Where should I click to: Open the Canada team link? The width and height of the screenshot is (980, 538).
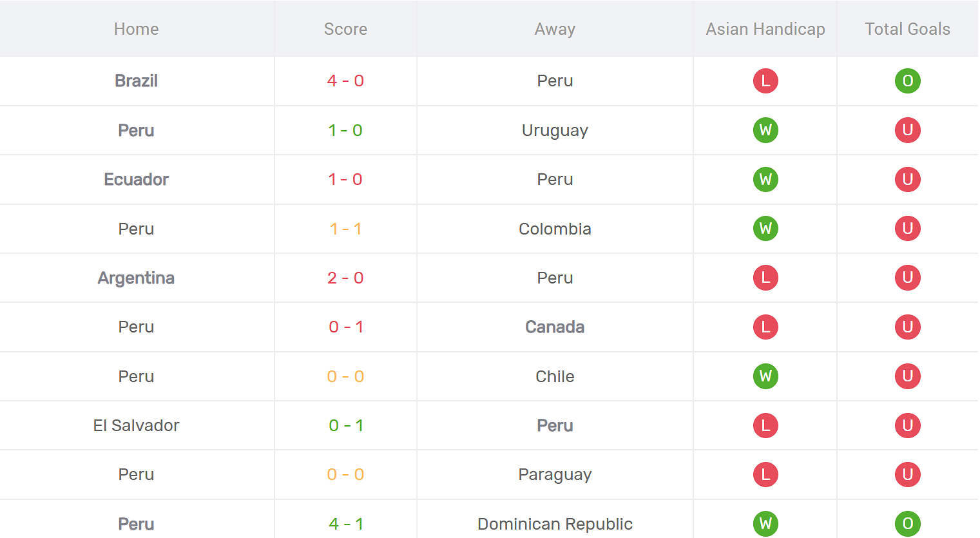555,327
